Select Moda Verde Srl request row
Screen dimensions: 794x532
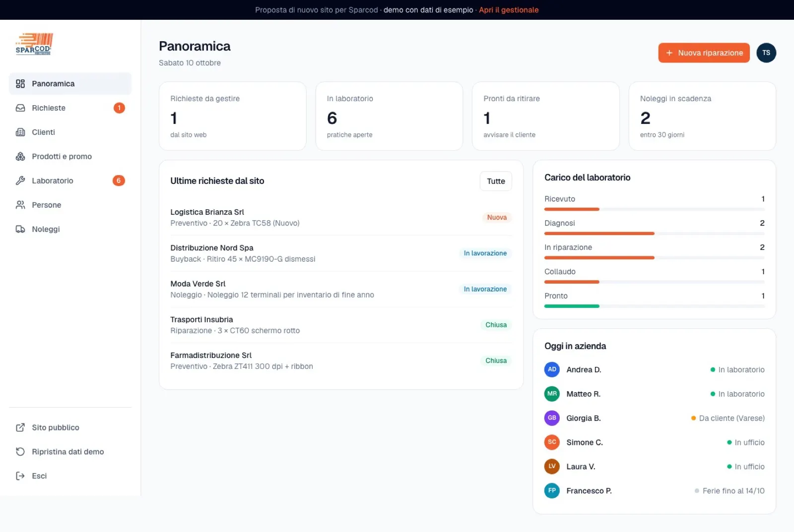click(x=341, y=289)
